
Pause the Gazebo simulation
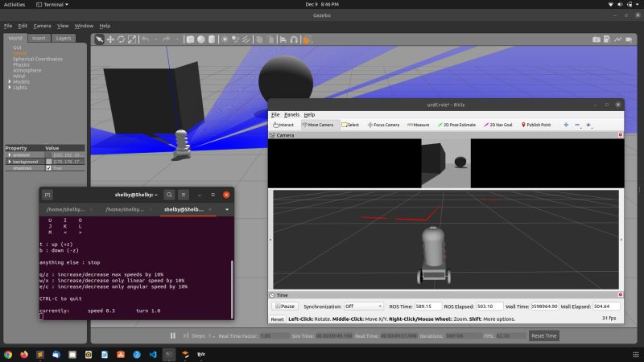click(173, 335)
